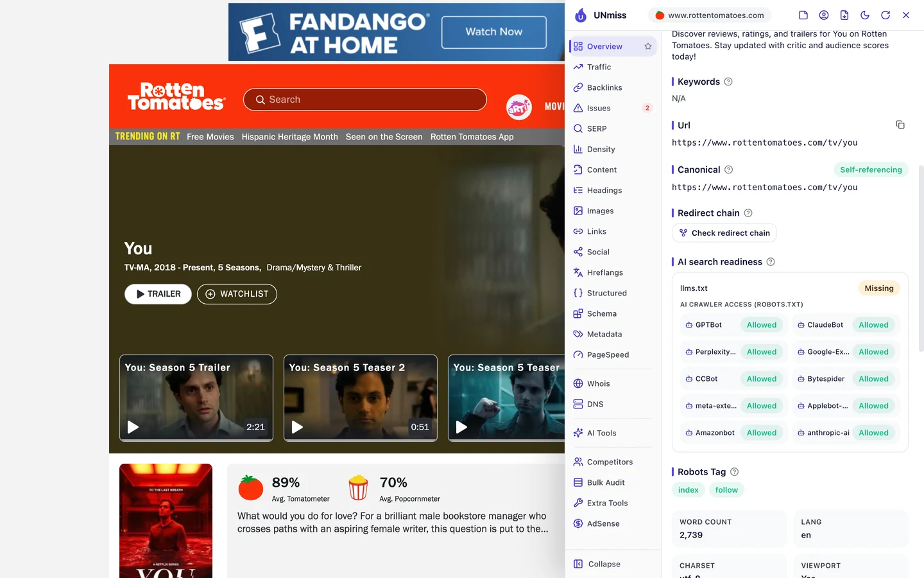Screen dimensions: 924x578
Task: Toggle dark mode moon icon
Action: pyautogui.click(x=865, y=15)
